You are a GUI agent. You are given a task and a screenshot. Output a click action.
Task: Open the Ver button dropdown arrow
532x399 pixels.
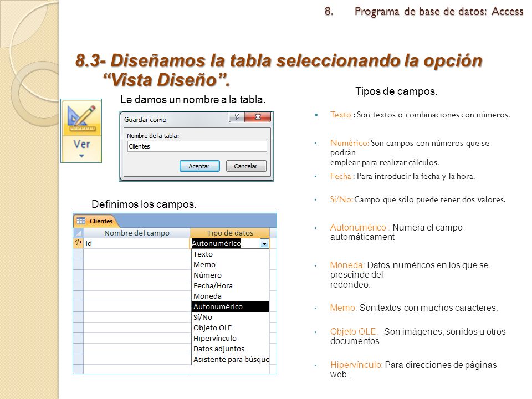tap(81, 156)
